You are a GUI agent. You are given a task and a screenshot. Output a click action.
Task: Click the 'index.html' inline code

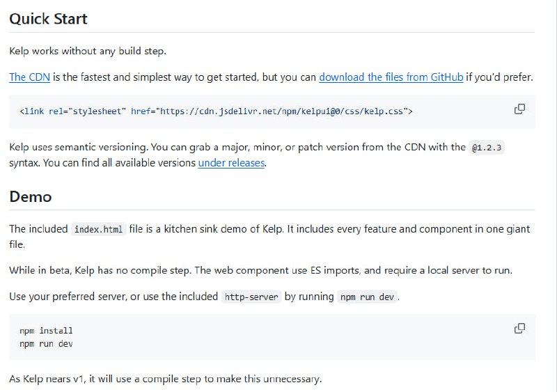(x=98, y=229)
